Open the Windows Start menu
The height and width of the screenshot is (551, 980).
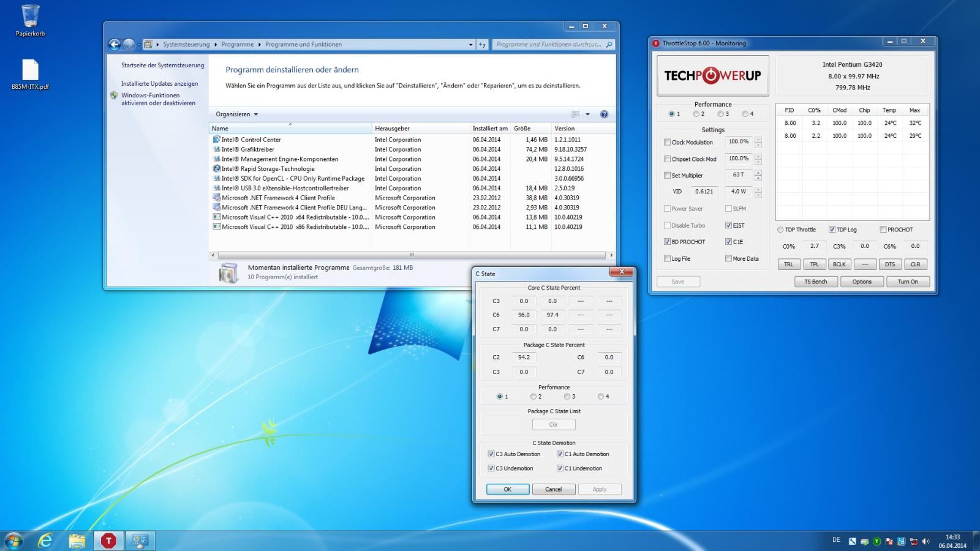(13, 541)
